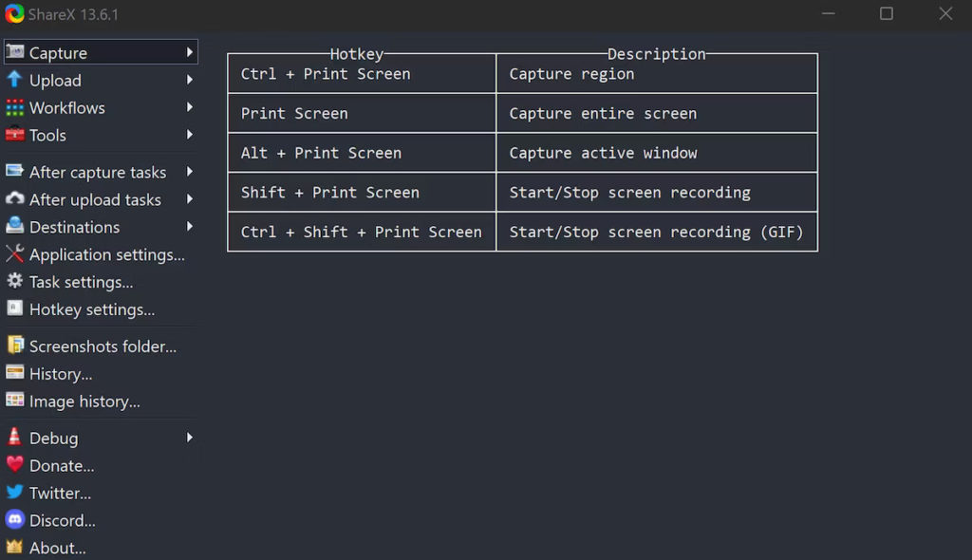The width and height of the screenshot is (972, 560).
Task: Open Image history
Action: coord(84,401)
